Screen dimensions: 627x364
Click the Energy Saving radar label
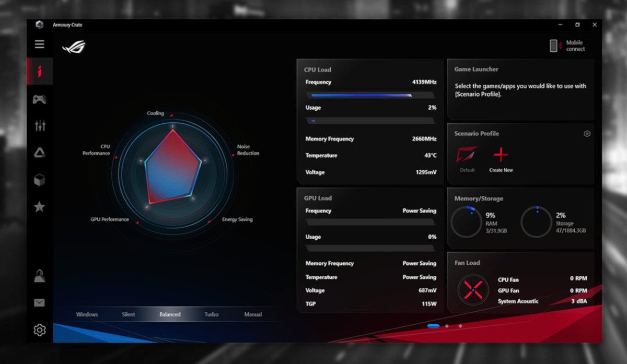coord(237,219)
